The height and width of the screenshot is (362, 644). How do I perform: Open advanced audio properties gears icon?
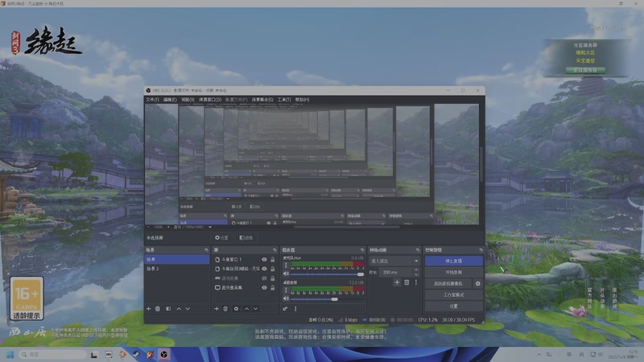click(285, 309)
